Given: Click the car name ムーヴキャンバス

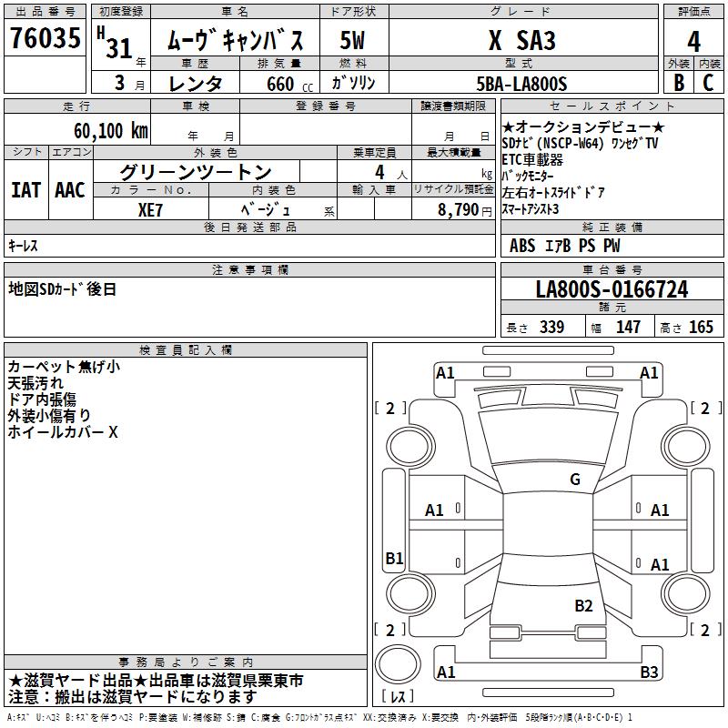Looking at the screenshot, I should [235, 40].
